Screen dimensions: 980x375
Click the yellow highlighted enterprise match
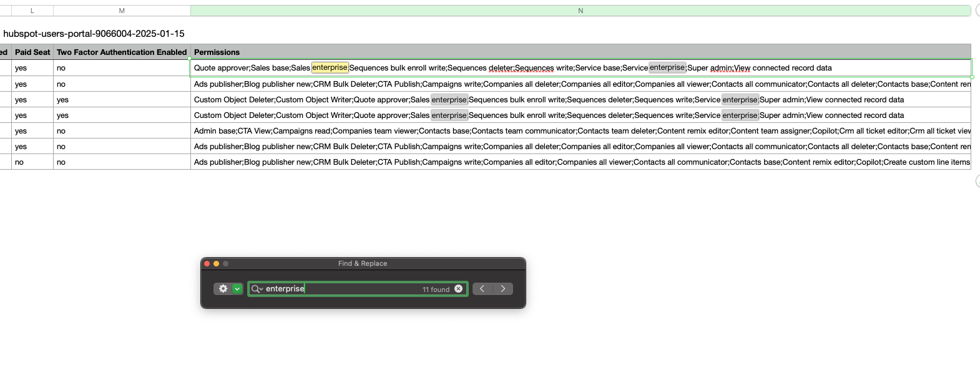[330, 68]
